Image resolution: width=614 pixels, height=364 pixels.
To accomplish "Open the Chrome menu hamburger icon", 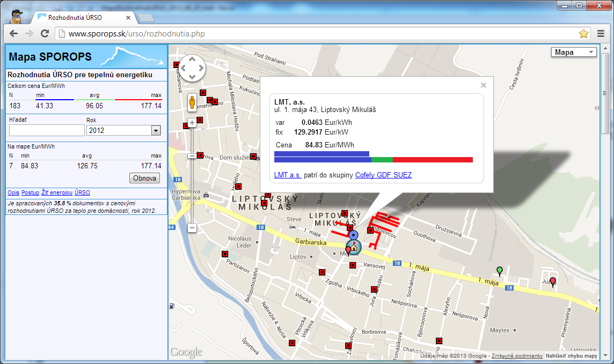I will pos(601,34).
